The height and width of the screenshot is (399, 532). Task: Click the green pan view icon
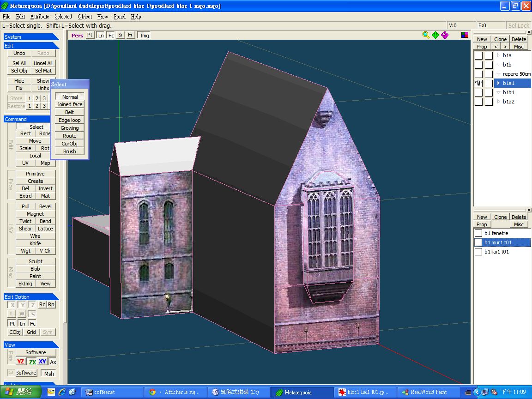[x=435, y=35]
